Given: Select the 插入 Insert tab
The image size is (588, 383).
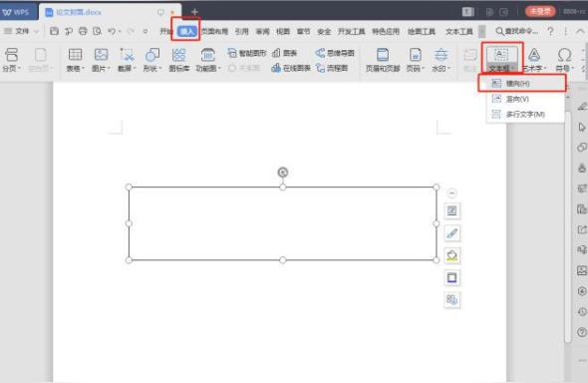Looking at the screenshot, I should tap(187, 31).
